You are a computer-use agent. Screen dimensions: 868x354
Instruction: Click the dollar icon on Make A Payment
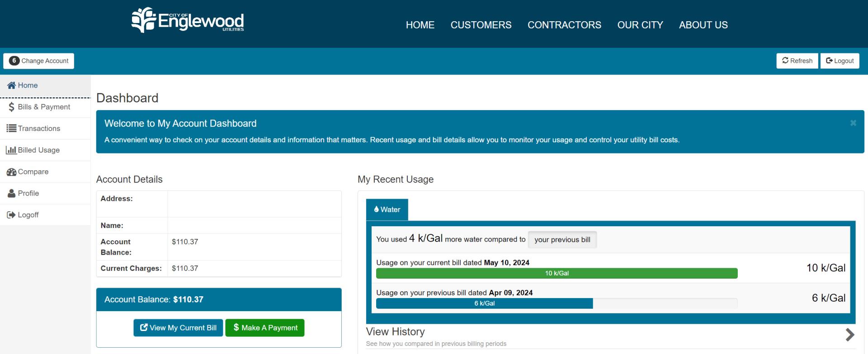point(236,327)
